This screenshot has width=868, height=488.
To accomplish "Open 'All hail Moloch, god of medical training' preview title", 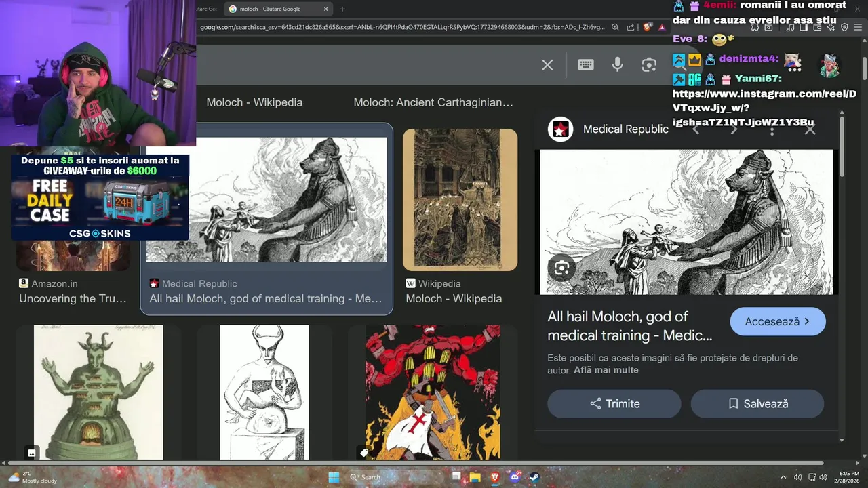I will pos(630,326).
